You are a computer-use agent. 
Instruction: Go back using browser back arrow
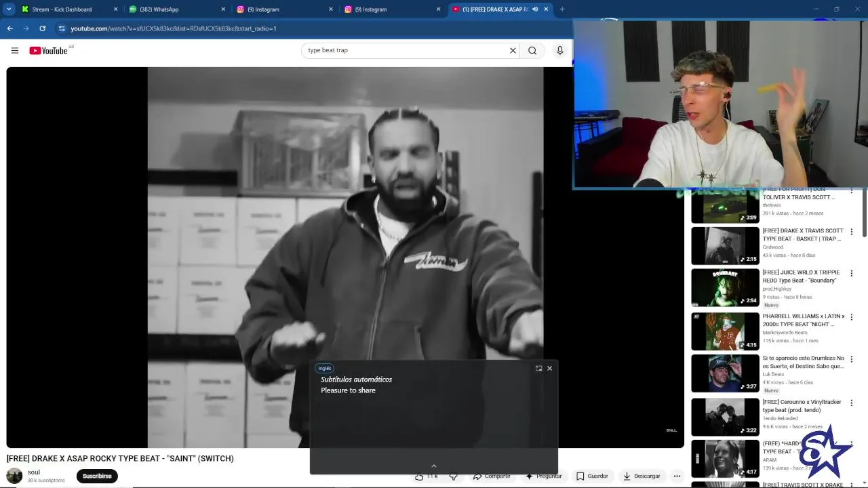coord(9,28)
